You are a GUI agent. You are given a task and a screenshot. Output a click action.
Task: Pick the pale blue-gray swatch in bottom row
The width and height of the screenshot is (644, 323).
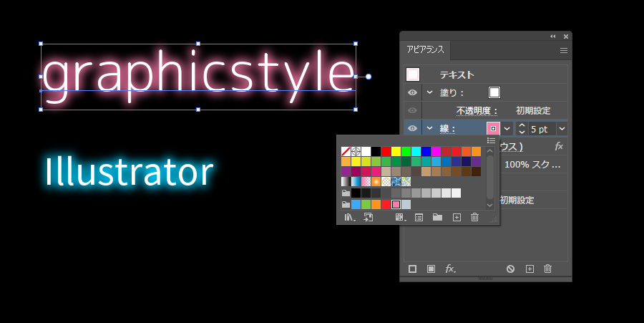coord(406,204)
